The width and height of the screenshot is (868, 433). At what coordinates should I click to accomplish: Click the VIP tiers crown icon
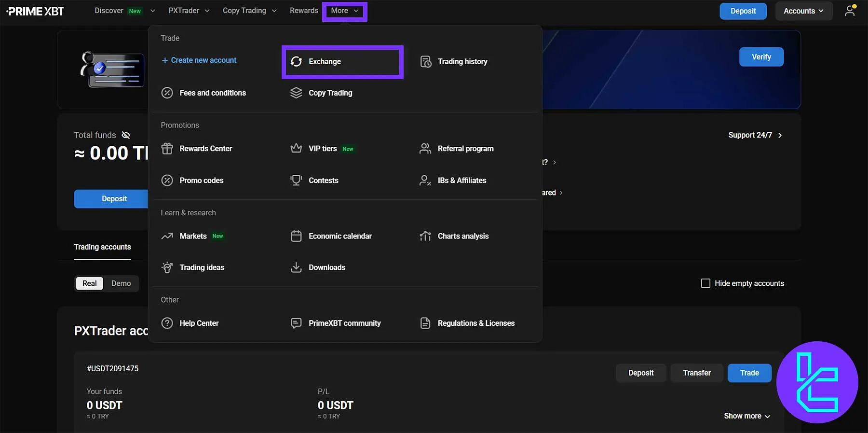coord(296,148)
